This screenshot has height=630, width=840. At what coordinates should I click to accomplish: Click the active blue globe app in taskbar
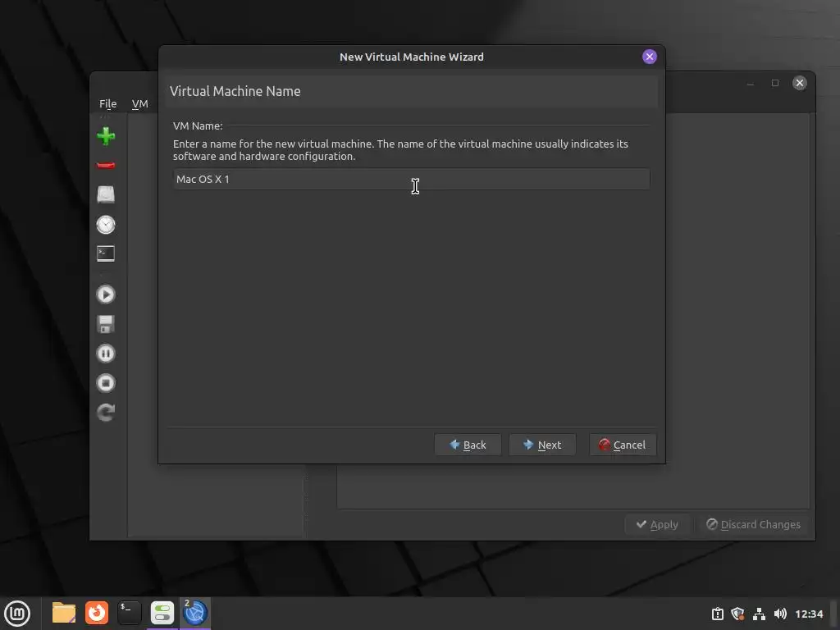(x=195, y=613)
